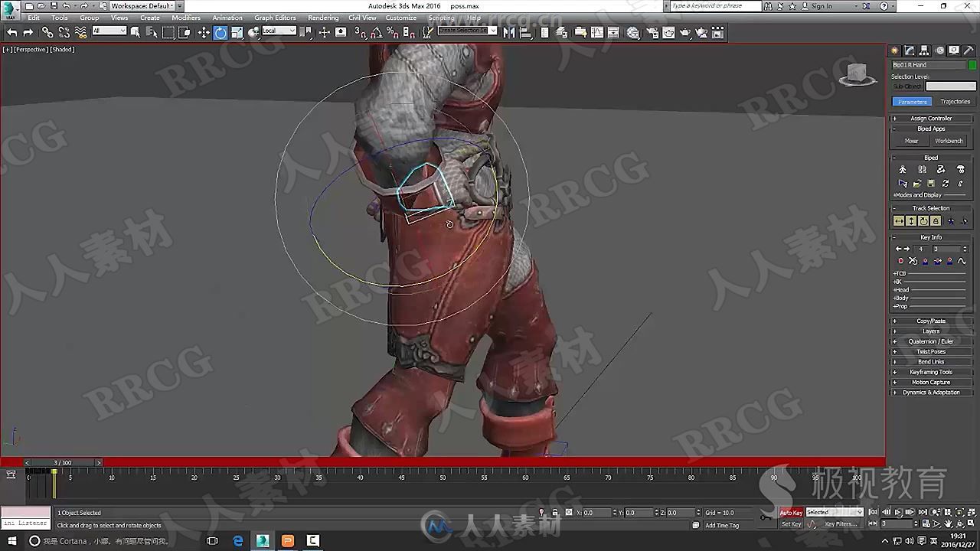Viewport: 980px width, 551px height.
Task: Toggle Window/Crossing selection mode
Action: (x=185, y=32)
